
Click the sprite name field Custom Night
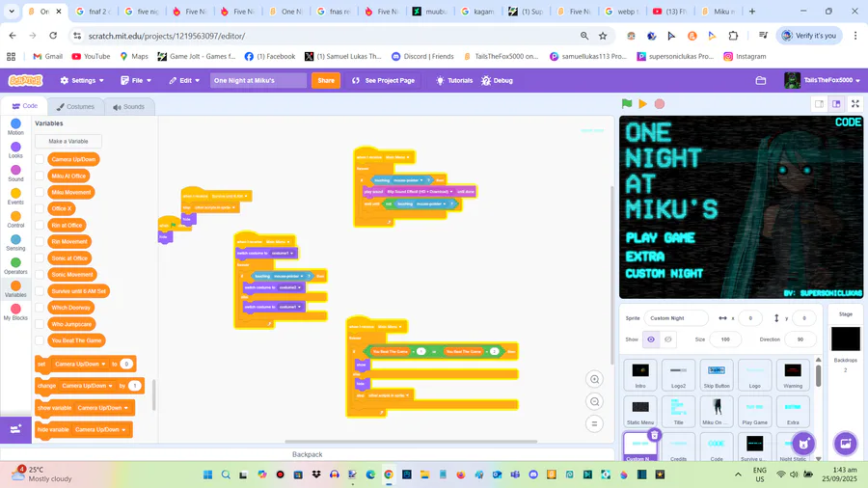tap(676, 318)
